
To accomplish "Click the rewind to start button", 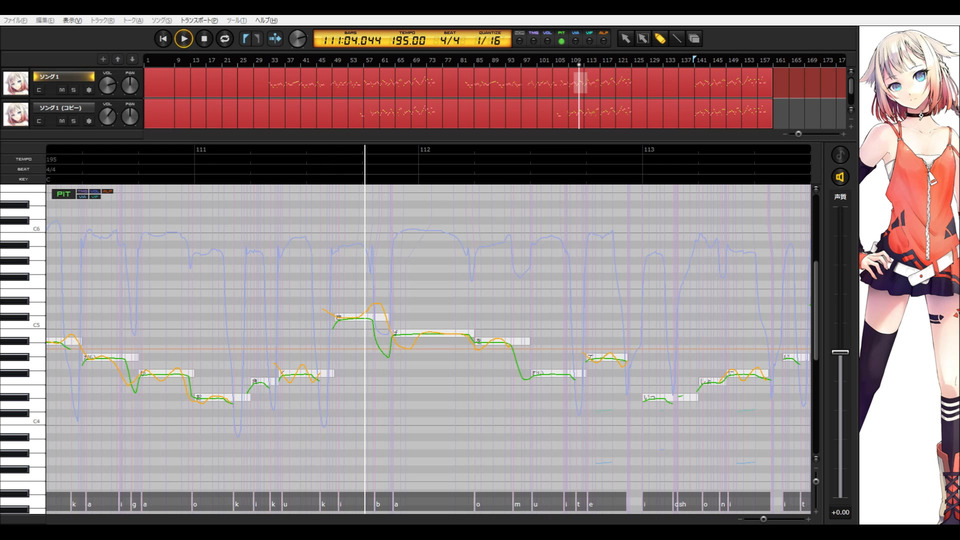I will [x=163, y=39].
